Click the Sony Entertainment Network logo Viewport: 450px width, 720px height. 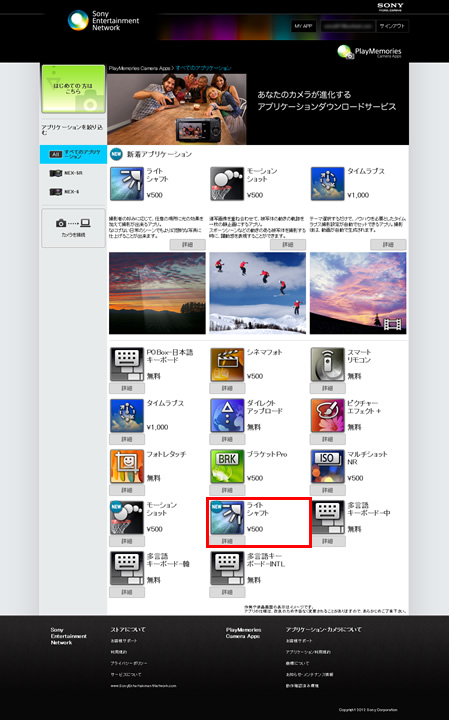coord(103,21)
